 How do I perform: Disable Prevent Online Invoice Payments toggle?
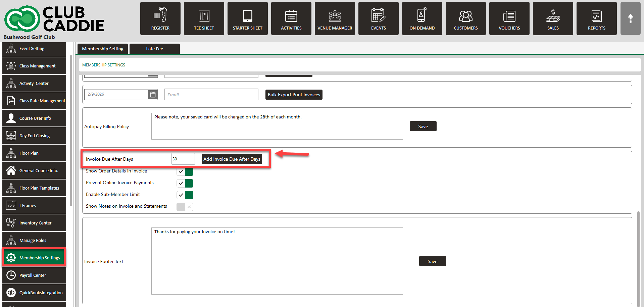[x=185, y=183]
